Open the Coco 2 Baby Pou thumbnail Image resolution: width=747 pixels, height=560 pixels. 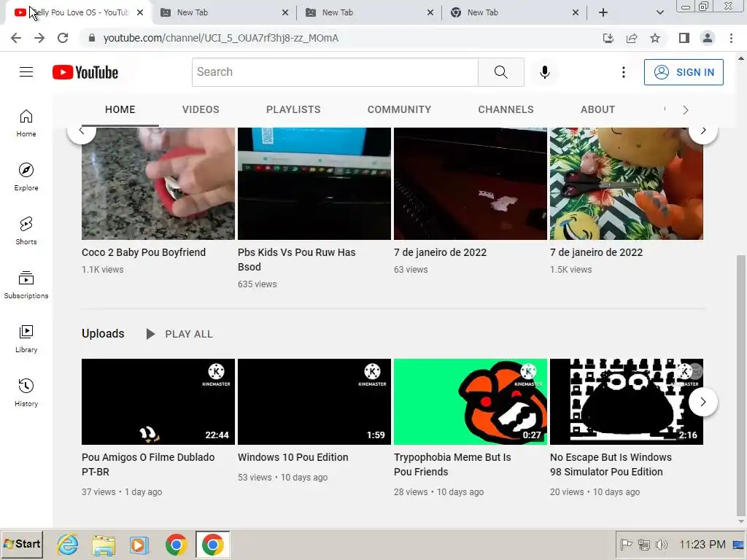click(x=158, y=184)
